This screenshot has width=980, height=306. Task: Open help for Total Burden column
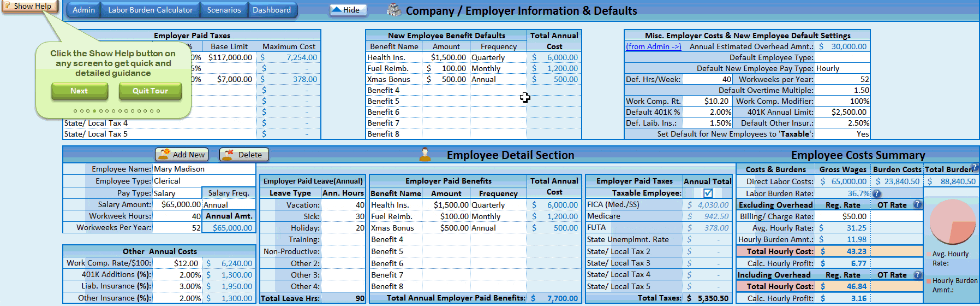point(975,168)
